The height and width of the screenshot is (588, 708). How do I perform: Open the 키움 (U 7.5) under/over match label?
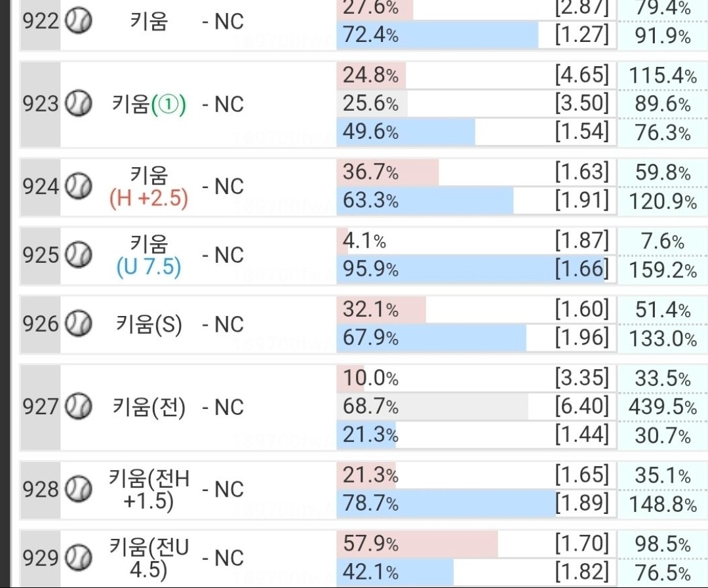149,255
